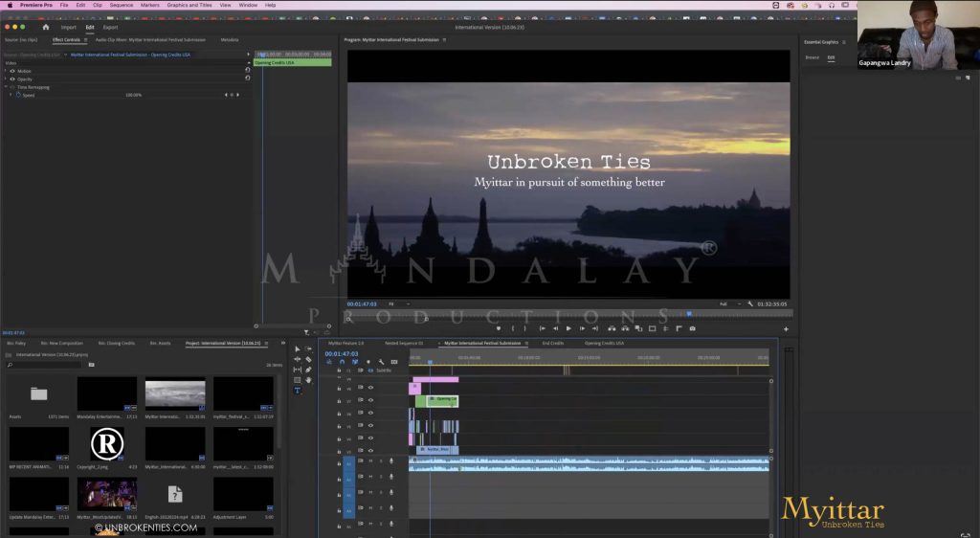
Task: Expand the Motion effect properties
Action: click(6, 70)
